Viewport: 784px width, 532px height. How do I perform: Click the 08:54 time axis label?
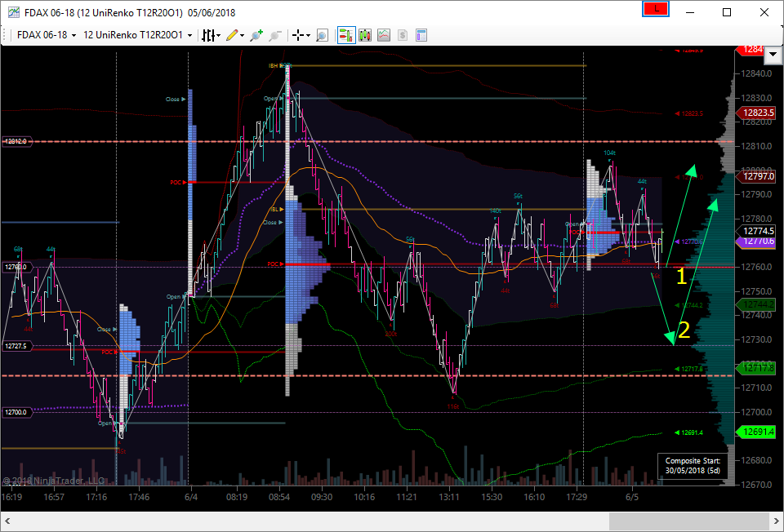279,497
